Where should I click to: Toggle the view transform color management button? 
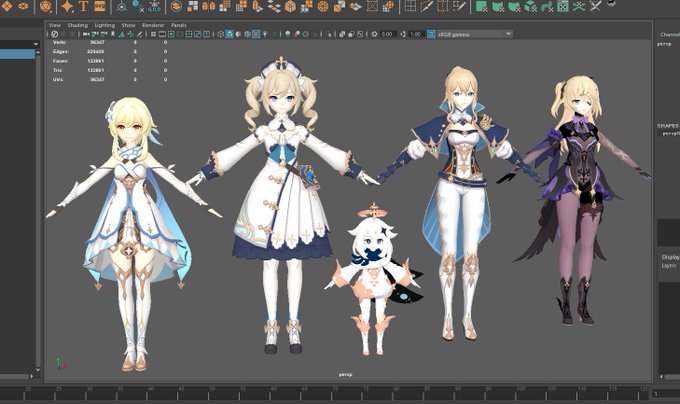[431, 34]
